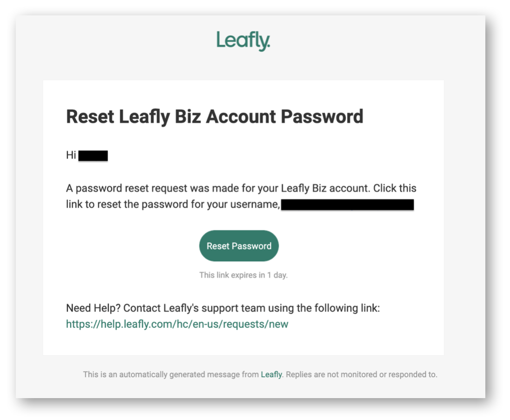Open the green Leafly link in footer
The image size is (510, 420).
[x=271, y=374]
